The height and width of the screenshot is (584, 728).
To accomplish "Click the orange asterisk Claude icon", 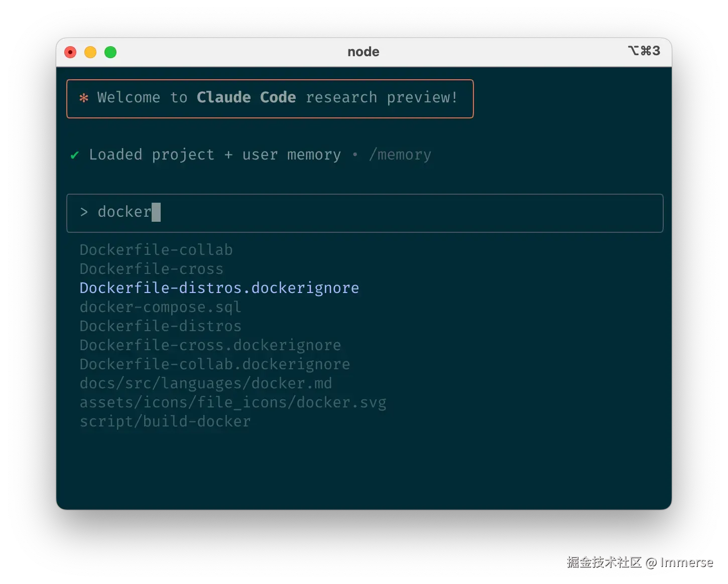I will (x=84, y=98).
